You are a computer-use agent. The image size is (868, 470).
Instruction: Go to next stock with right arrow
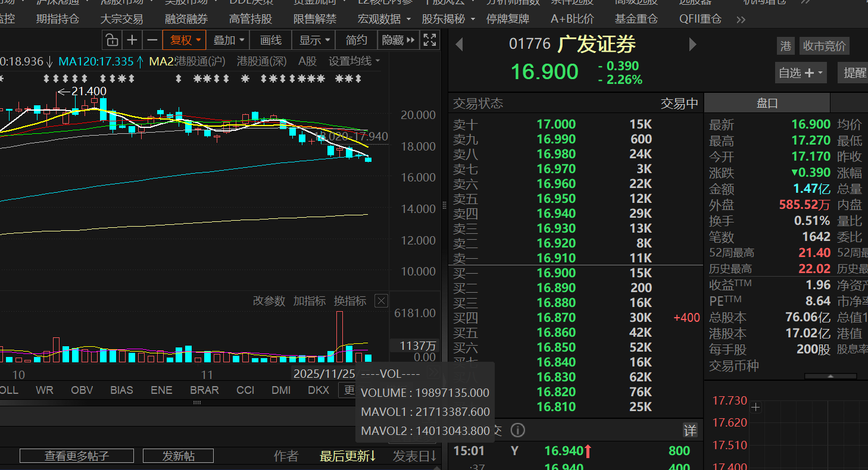692,45
